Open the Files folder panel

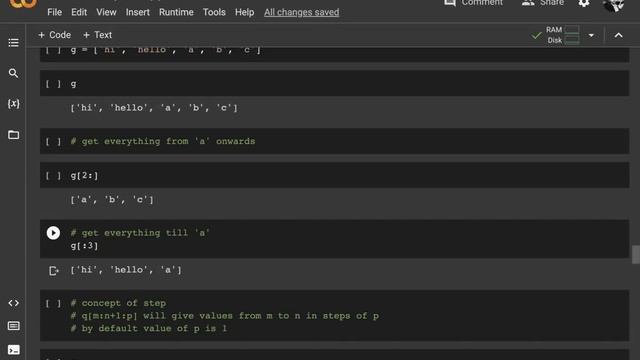pos(13,135)
